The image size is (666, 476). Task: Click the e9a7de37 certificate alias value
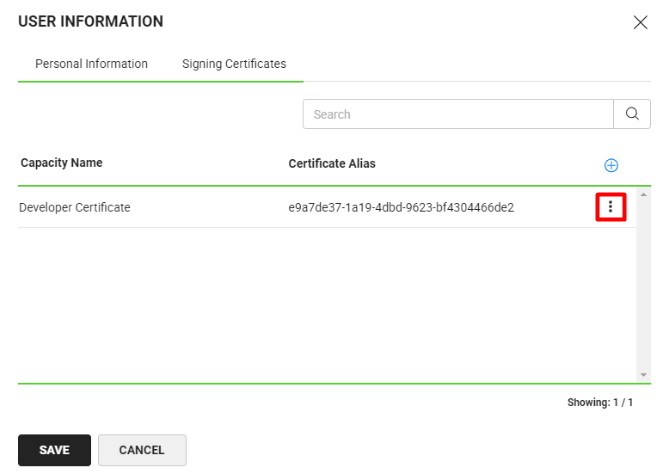(x=401, y=208)
